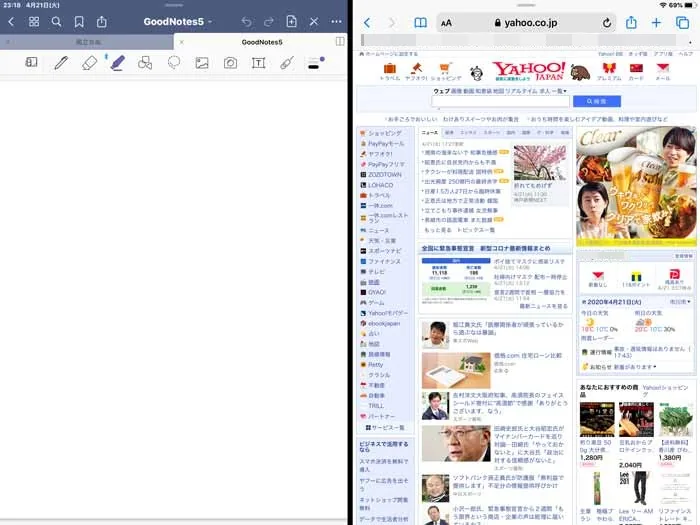Go back in Safari
The height and width of the screenshot is (525, 700).
367,23
